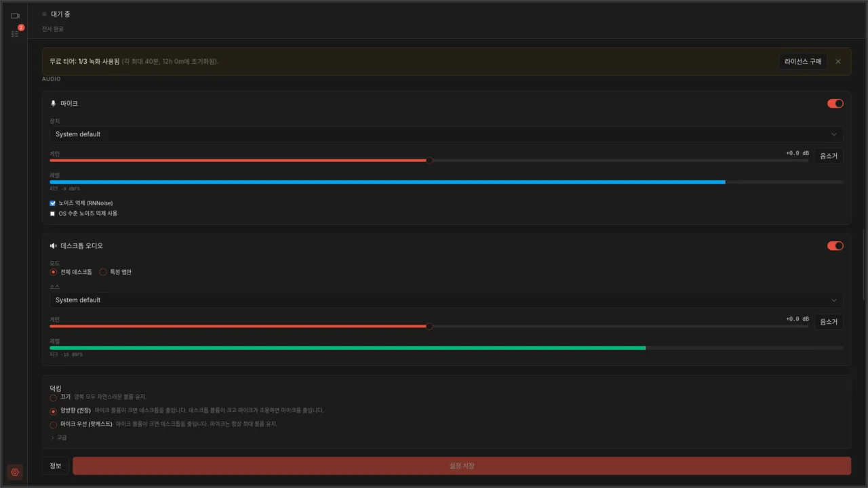The width and height of the screenshot is (868, 488).
Task: Click the 대기 중 status text
Action: coord(60,14)
